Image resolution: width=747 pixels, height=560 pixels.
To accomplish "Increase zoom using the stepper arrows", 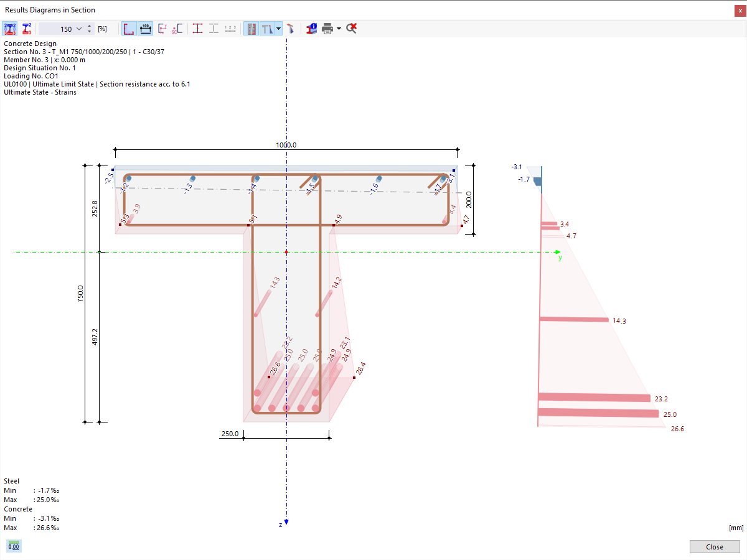I will pos(89,26).
